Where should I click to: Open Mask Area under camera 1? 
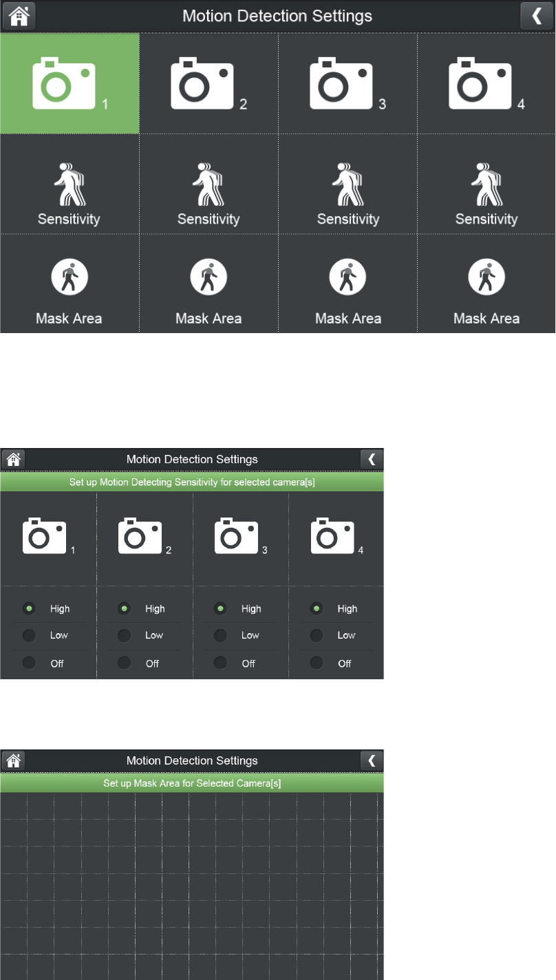click(x=69, y=284)
